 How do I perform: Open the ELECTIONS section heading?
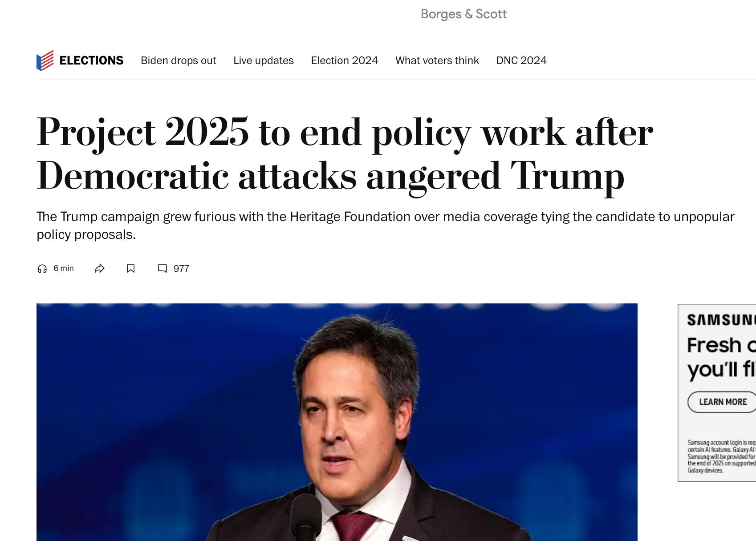(91, 61)
